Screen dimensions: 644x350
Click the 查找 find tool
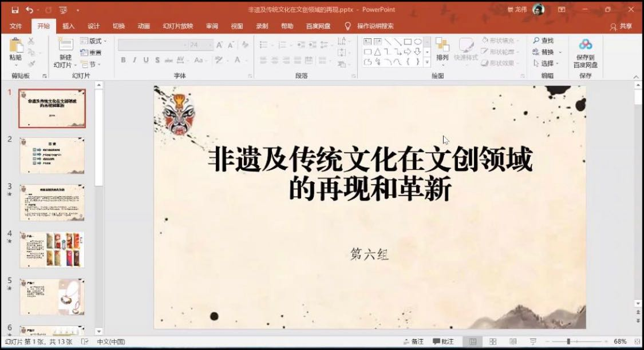pos(543,40)
